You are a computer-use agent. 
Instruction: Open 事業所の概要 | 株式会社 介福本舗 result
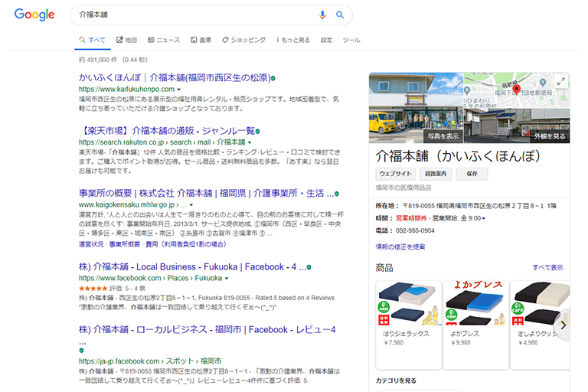206,193
